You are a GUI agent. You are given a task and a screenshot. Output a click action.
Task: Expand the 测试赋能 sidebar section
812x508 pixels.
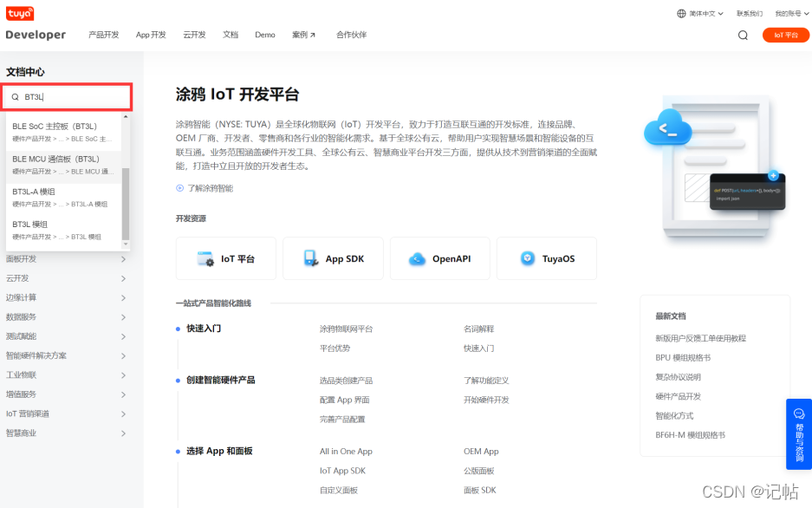(x=66, y=336)
